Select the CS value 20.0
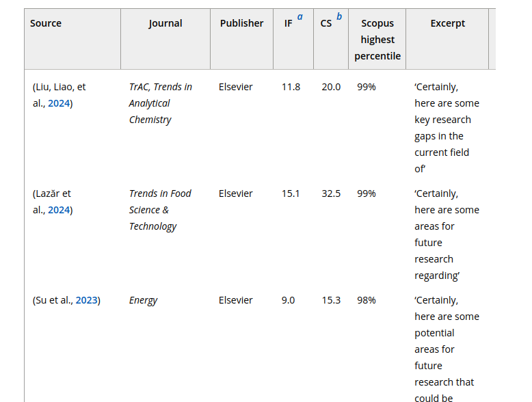 (x=331, y=87)
